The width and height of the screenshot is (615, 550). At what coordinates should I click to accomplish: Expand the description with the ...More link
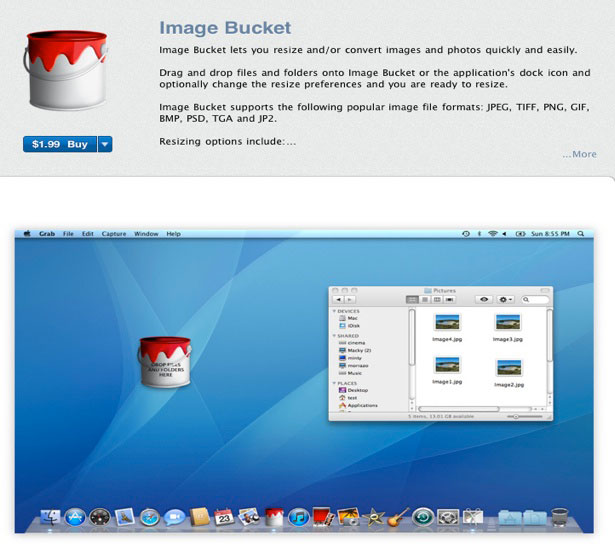pyautogui.click(x=579, y=154)
